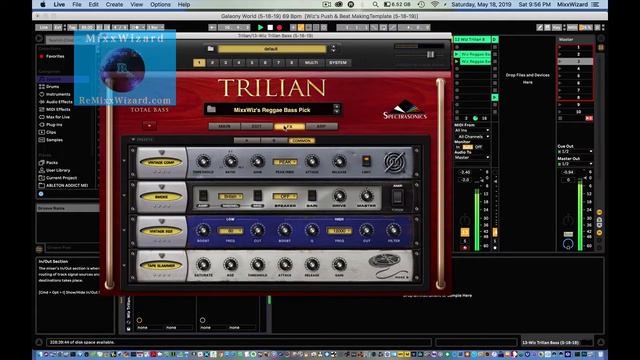The height and width of the screenshot is (360, 640).
Task: Set track Monitor to Auto
Action: (x=468, y=147)
